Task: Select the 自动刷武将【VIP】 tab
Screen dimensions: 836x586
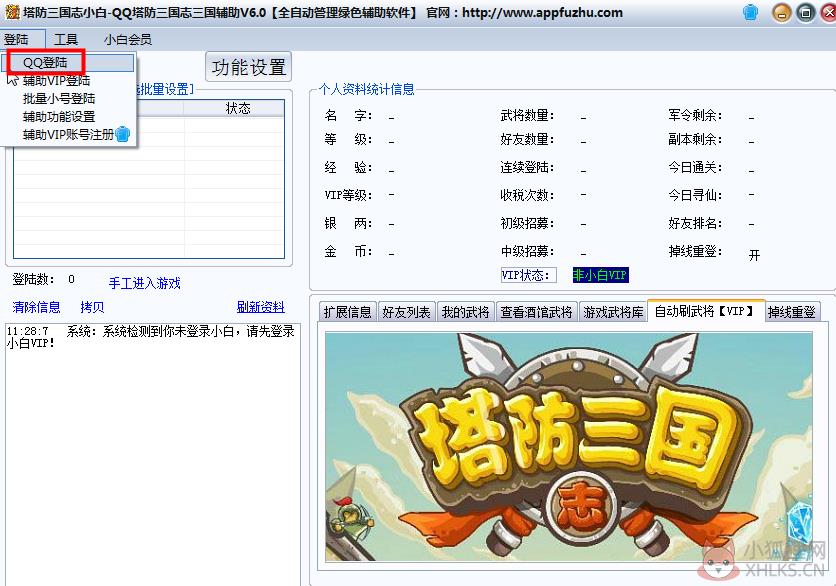Action: coord(706,311)
